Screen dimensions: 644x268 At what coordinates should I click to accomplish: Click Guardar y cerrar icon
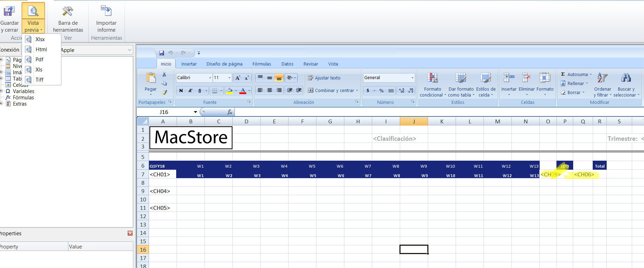[9, 12]
